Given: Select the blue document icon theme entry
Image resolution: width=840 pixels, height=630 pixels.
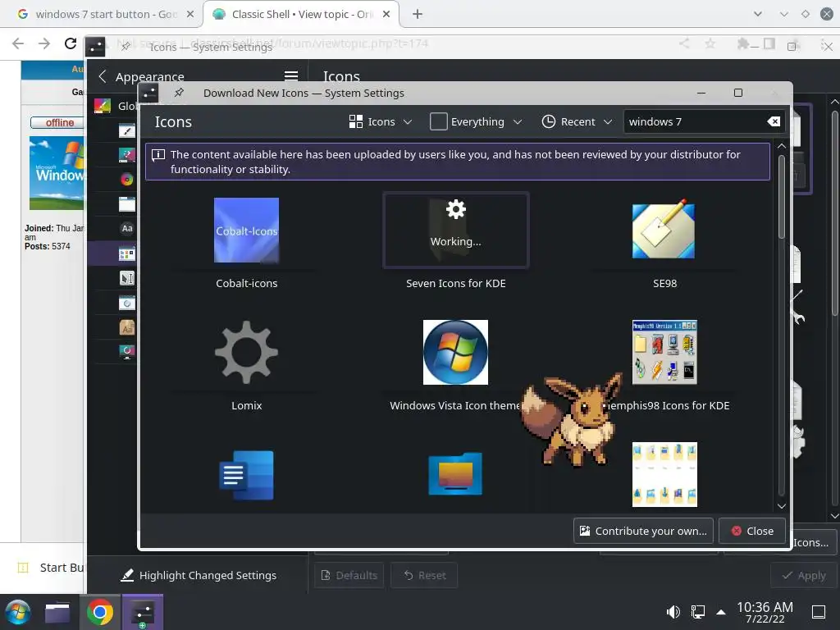Looking at the screenshot, I should click(246, 475).
